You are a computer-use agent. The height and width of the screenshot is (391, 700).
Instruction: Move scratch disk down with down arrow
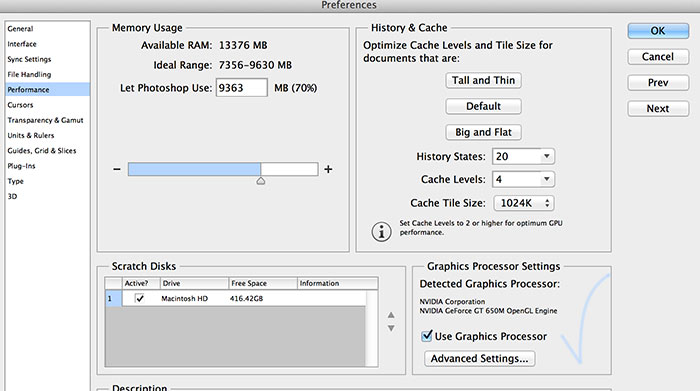[391, 328]
